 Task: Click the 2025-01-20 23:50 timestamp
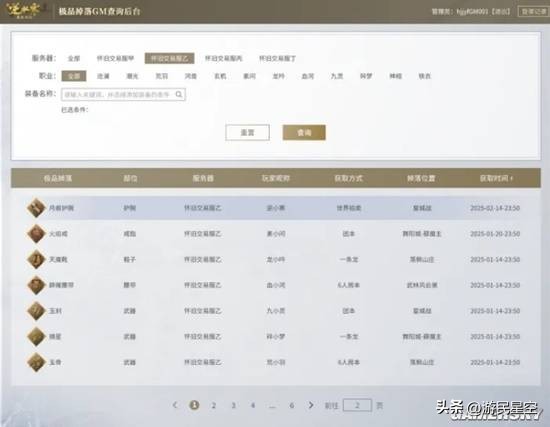pyautogui.click(x=495, y=234)
